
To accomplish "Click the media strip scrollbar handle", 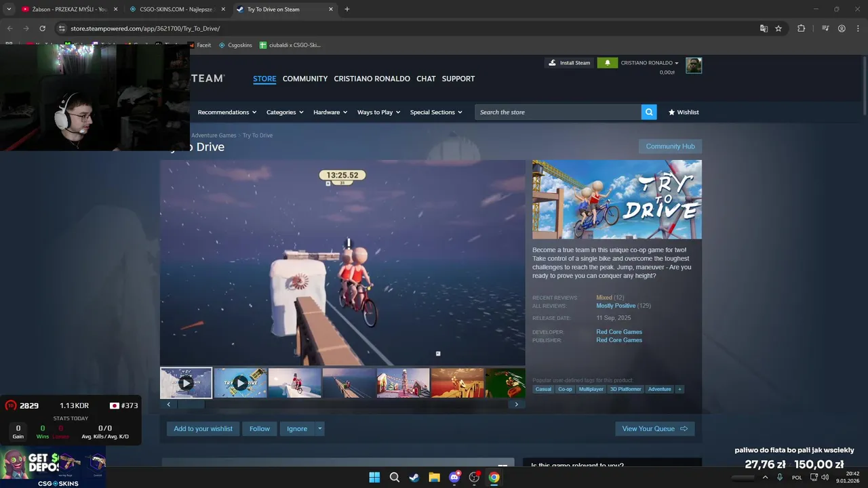I will click(x=191, y=405).
